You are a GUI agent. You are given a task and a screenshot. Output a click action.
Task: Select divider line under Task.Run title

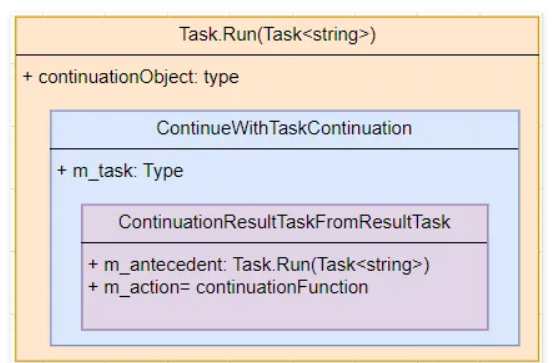tap(278, 55)
